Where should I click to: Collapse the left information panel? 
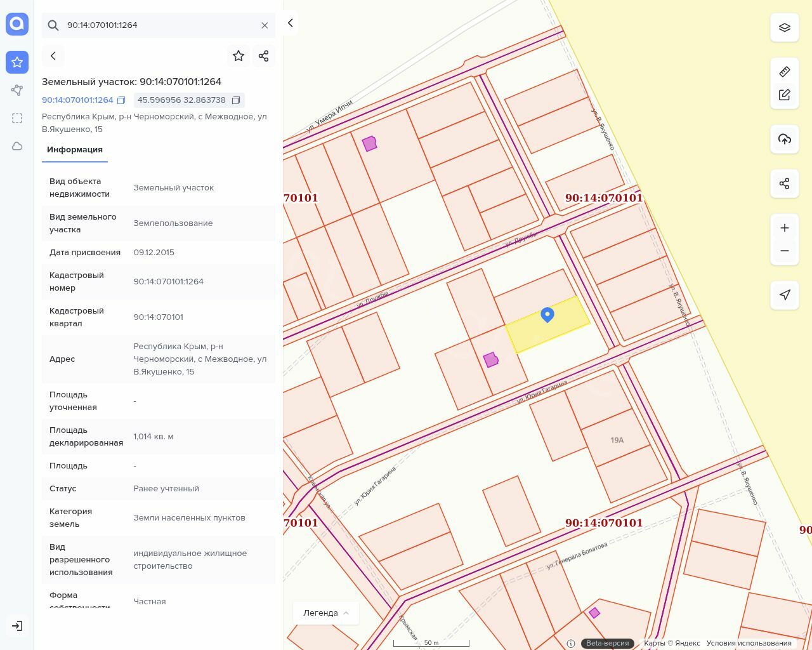(290, 23)
